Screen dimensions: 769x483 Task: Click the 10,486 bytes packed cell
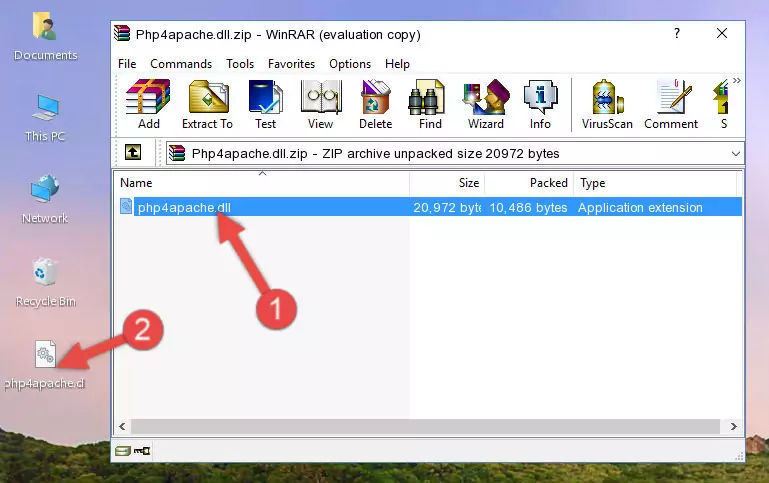(x=528, y=207)
